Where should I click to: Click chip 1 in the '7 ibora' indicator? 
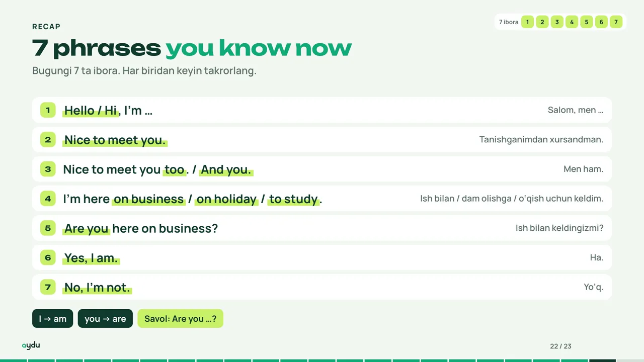coord(527,22)
